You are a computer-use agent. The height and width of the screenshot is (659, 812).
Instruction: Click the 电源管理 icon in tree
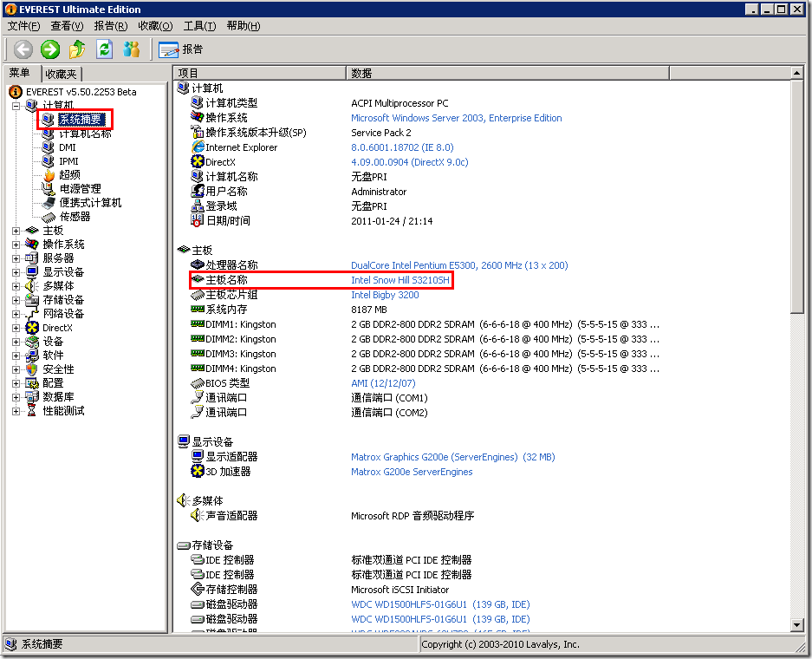pos(49,188)
